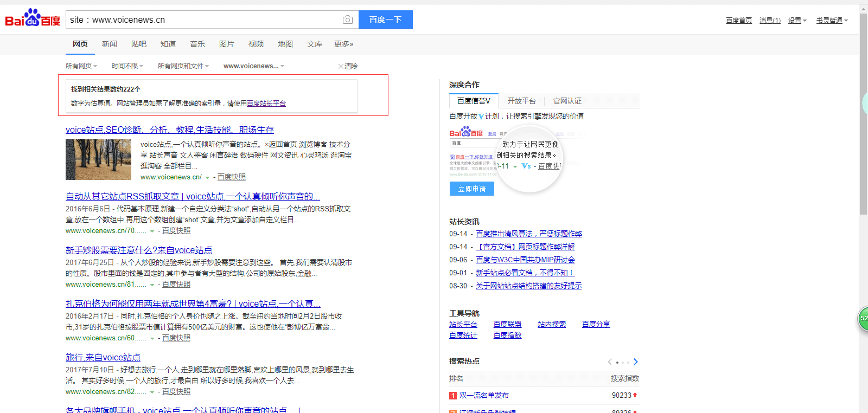Click the Baidu logo
Viewport: 868px width, 413px height.
33,18
